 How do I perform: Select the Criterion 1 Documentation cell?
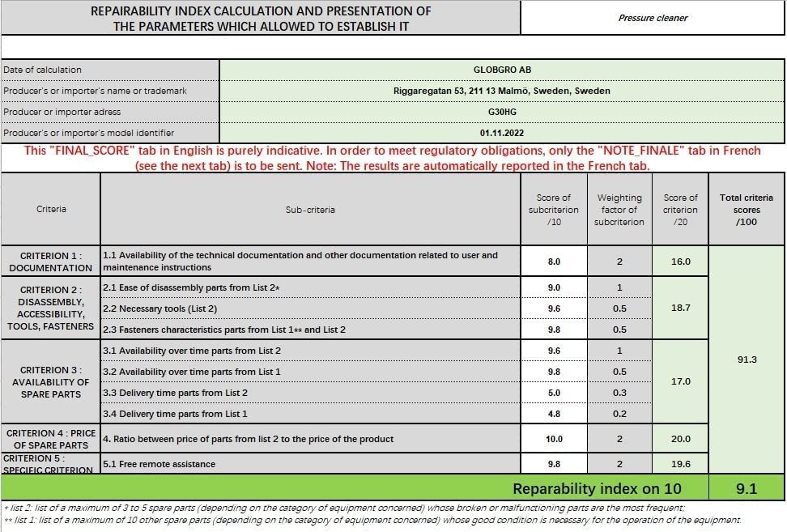(51, 262)
